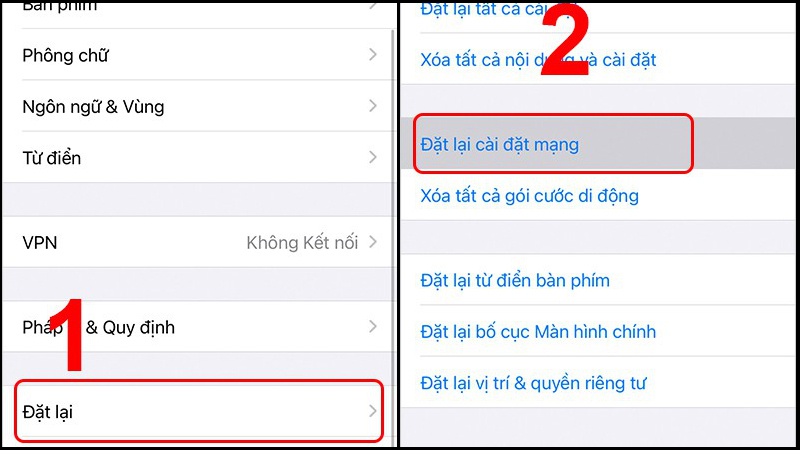This screenshot has height=450, width=800.
Task: Open the VPN settings row
Action: [x=198, y=242]
